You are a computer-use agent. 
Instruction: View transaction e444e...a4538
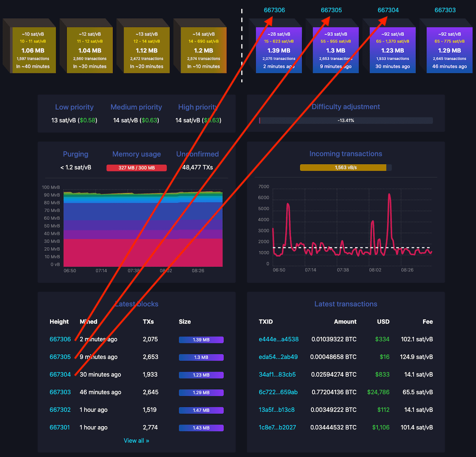coord(278,339)
